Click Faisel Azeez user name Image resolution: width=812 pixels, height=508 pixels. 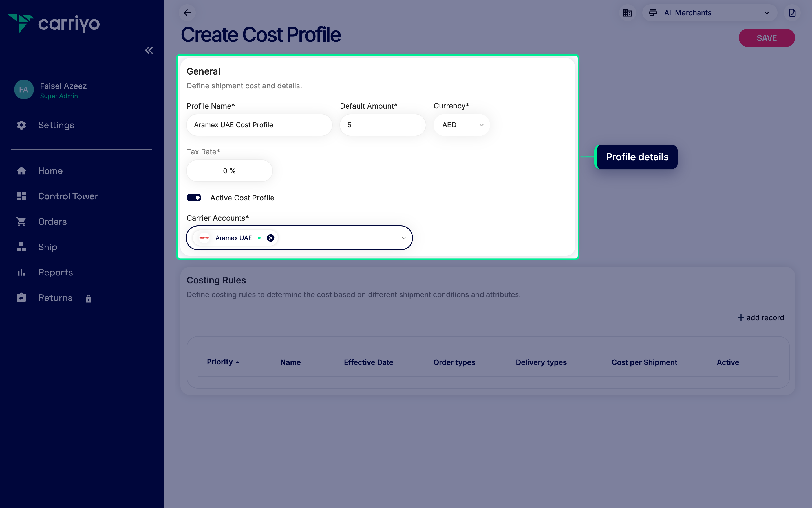coord(63,86)
